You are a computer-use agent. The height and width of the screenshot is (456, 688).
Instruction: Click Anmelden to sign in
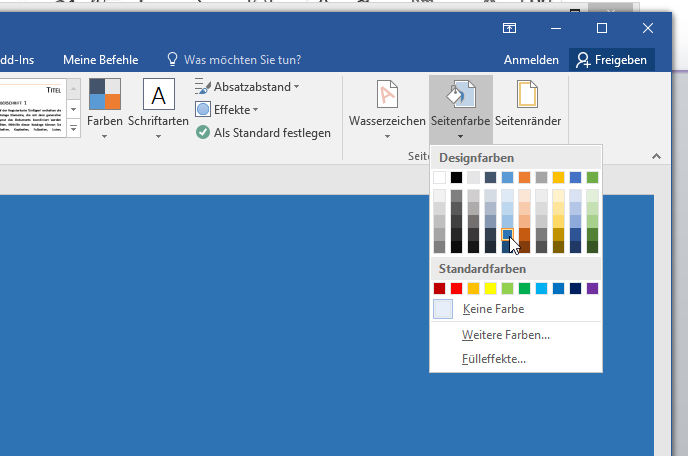(531, 60)
